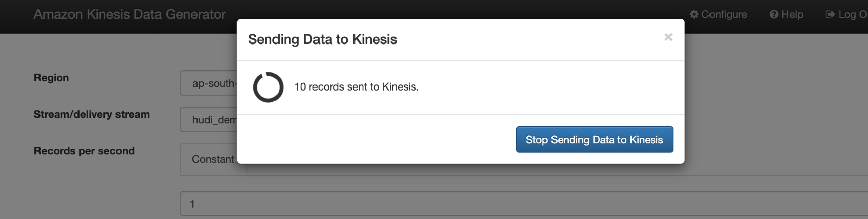Click the loading spinner in dialog
Screen dimensions: 868x219
268,87
